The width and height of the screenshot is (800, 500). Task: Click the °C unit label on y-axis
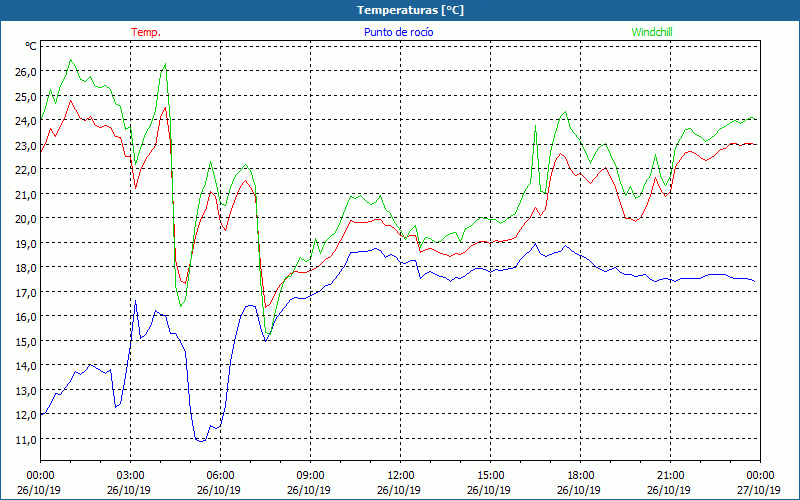[x=31, y=46]
